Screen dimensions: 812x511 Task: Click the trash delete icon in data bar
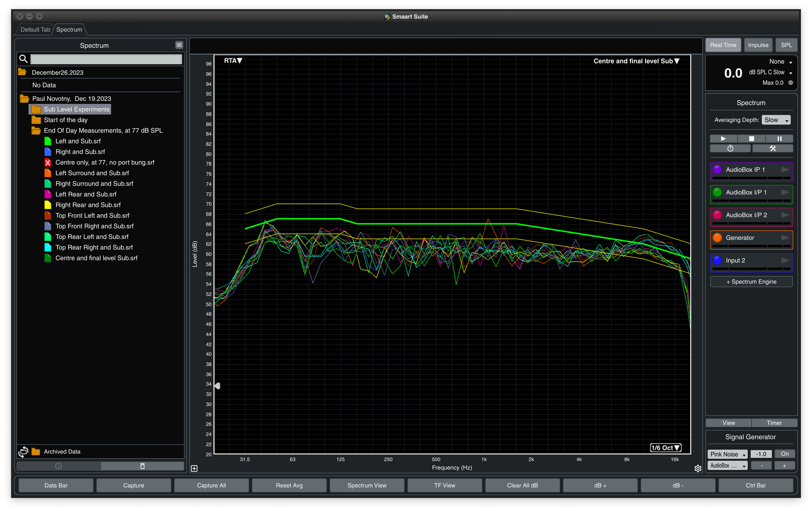pyautogui.click(x=142, y=466)
